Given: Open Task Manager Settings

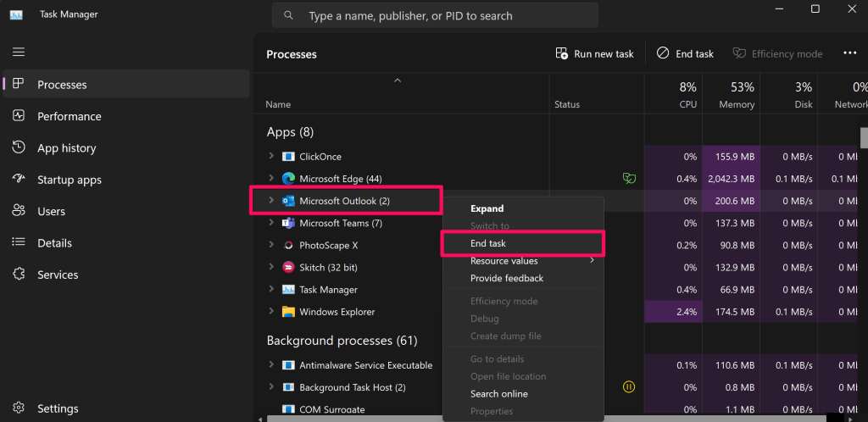Looking at the screenshot, I should pyautogui.click(x=58, y=408).
